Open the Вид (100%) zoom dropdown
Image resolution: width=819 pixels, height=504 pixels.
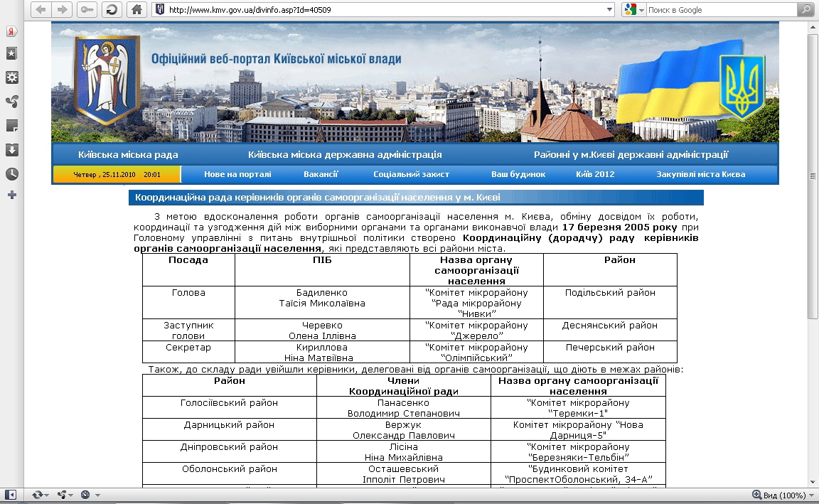pyautogui.click(x=811, y=495)
